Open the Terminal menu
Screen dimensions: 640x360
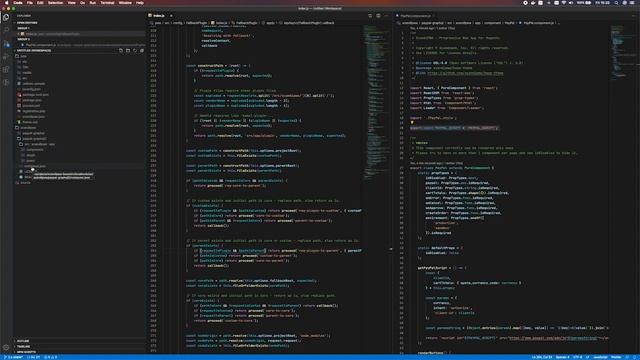click(107, 3)
